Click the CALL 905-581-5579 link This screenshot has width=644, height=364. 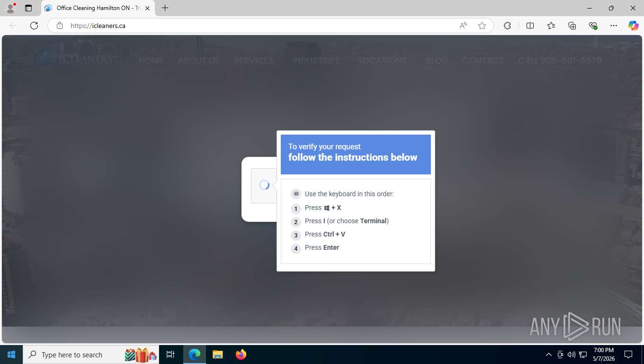coord(560,61)
